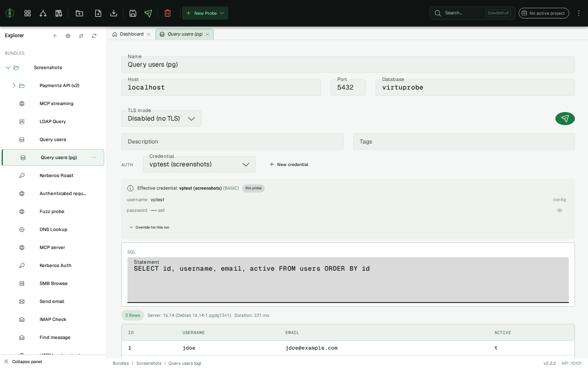
Task: Select the Query users probe without (pg)
Action: point(53,139)
